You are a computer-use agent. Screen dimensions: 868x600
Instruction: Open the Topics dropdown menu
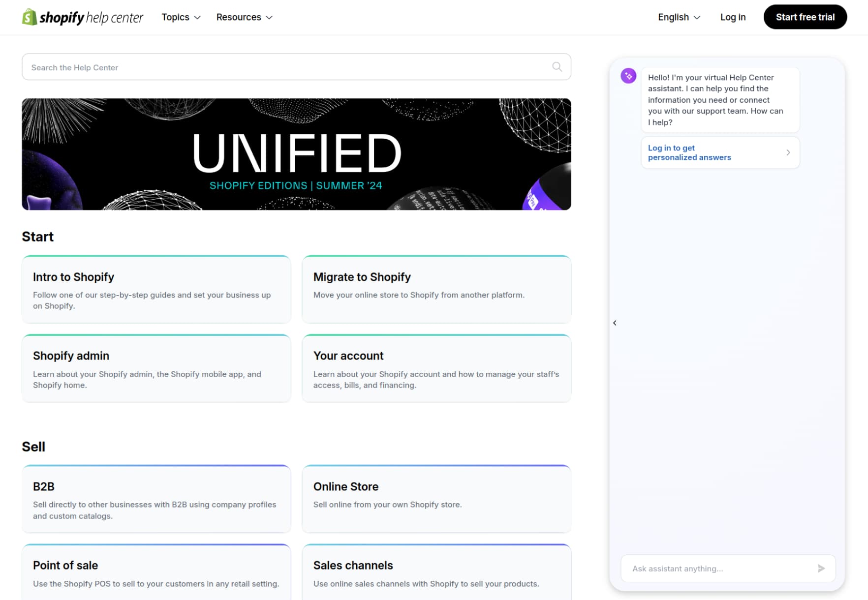click(x=181, y=17)
